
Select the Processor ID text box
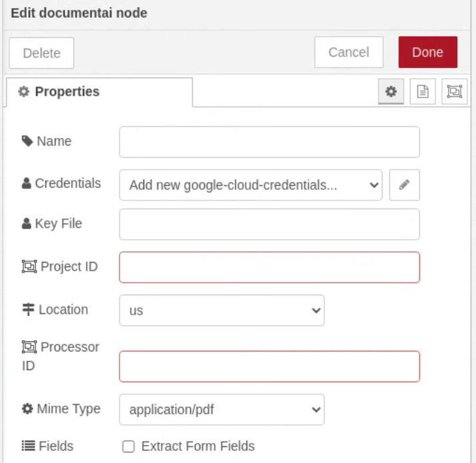coord(270,366)
